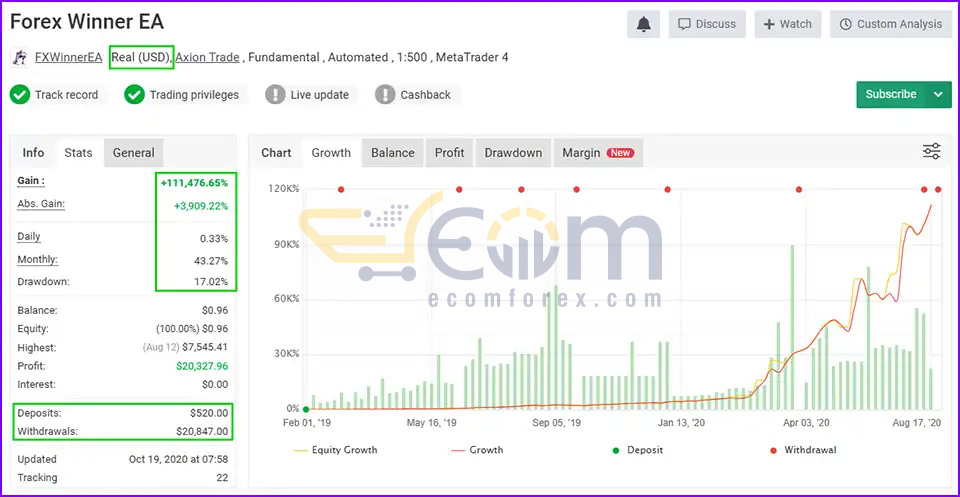Image resolution: width=960 pixels, height=497 pixels.
Task: Click gain value +111,476.65%
Action: point(195,182)
